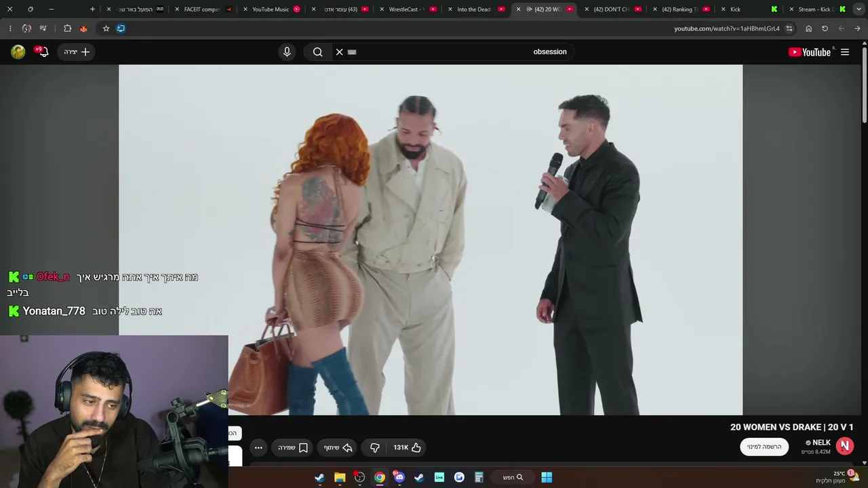This screenshot has height=488, width=868.
Task: Click the video title 20 WOMEN VS DRAKE
Action: point(791,427)
